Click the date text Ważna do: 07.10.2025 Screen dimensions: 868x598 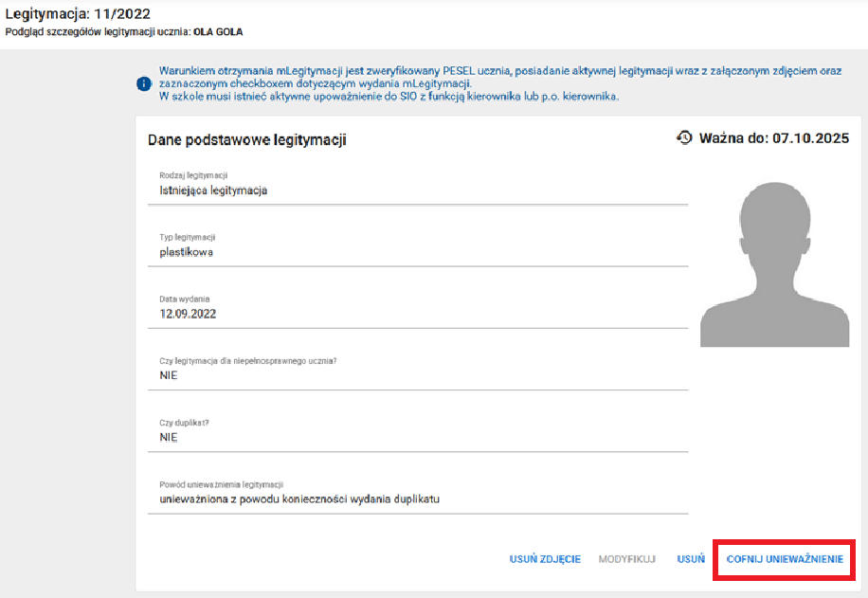774,136
